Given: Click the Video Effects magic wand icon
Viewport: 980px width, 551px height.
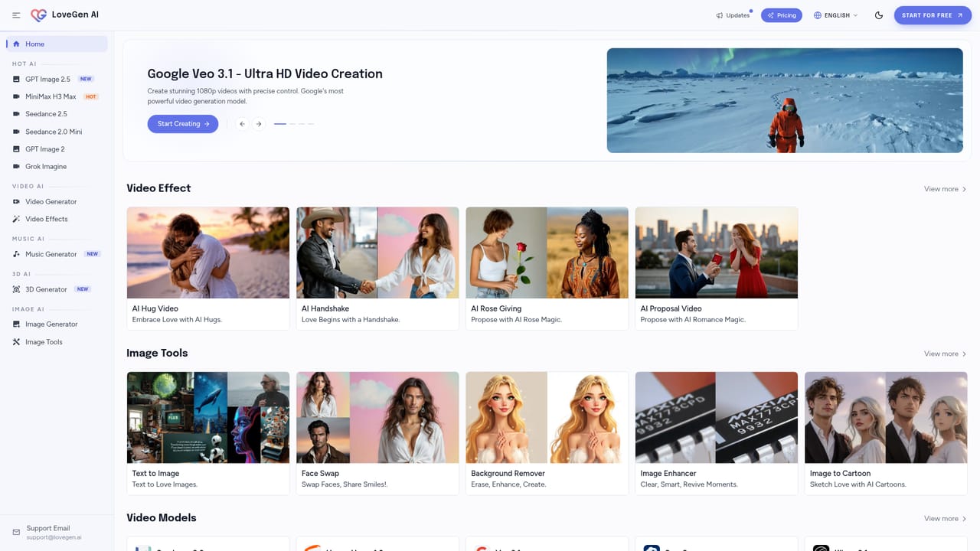Looking at the screenshot, I should point(17,219).
